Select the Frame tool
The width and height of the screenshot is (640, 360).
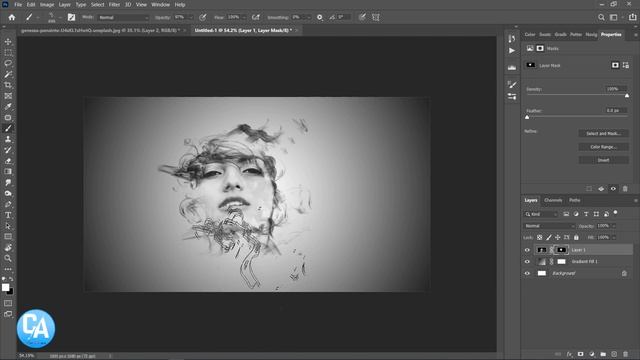(8, 96)
